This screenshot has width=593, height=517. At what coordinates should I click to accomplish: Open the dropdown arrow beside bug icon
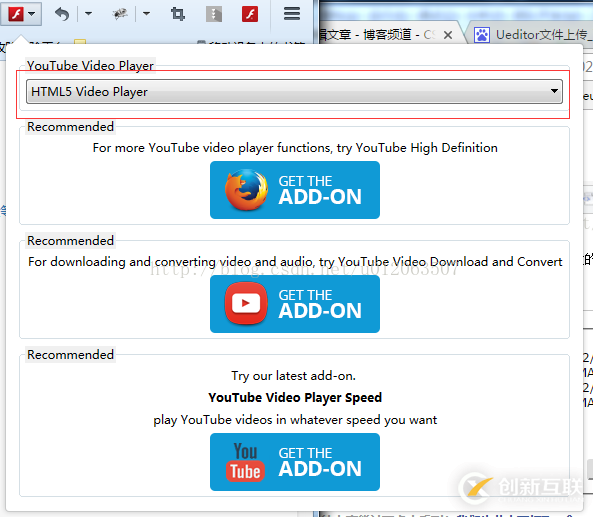(x=146, y=14)
